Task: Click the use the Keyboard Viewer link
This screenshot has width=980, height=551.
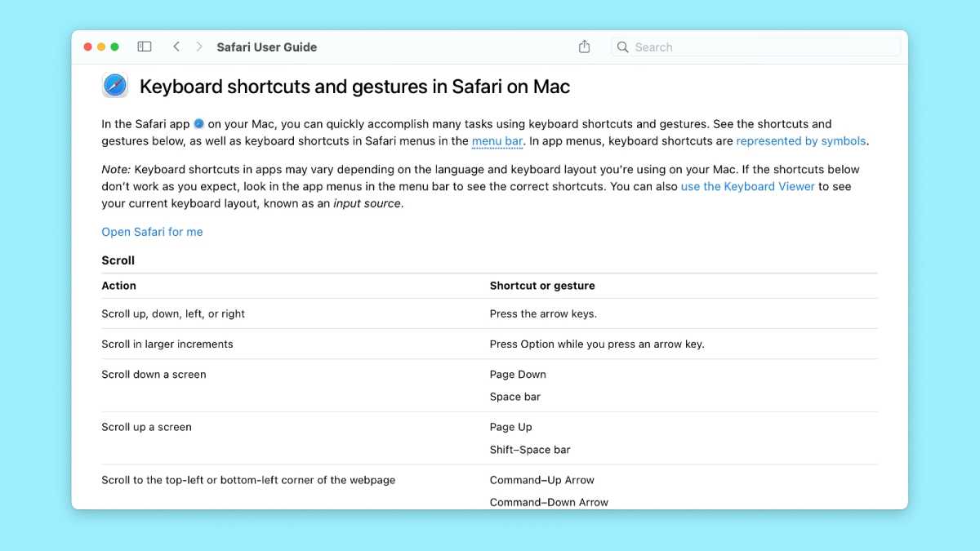Action: (747, 186)
